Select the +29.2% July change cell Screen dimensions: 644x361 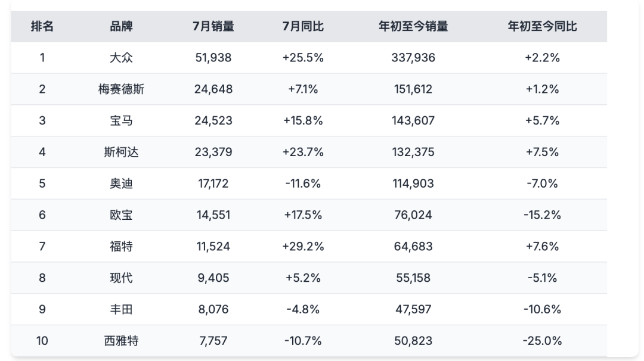tap(303, 246)
